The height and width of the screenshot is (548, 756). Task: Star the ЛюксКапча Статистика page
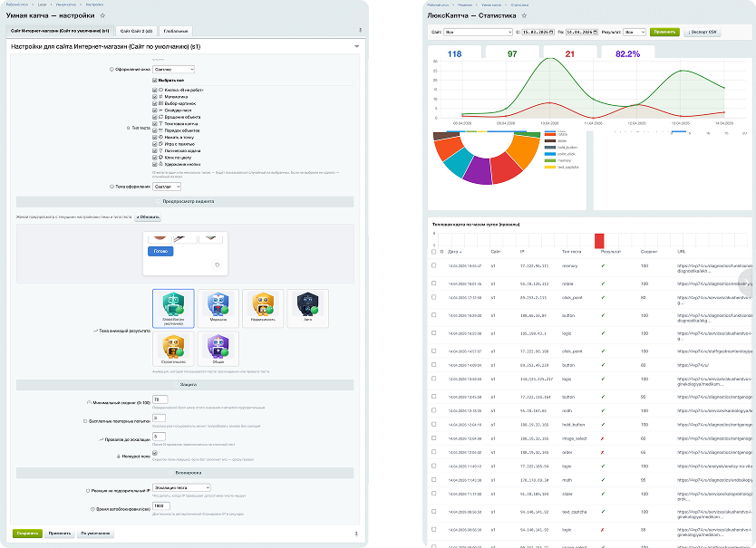coord(523,15)
